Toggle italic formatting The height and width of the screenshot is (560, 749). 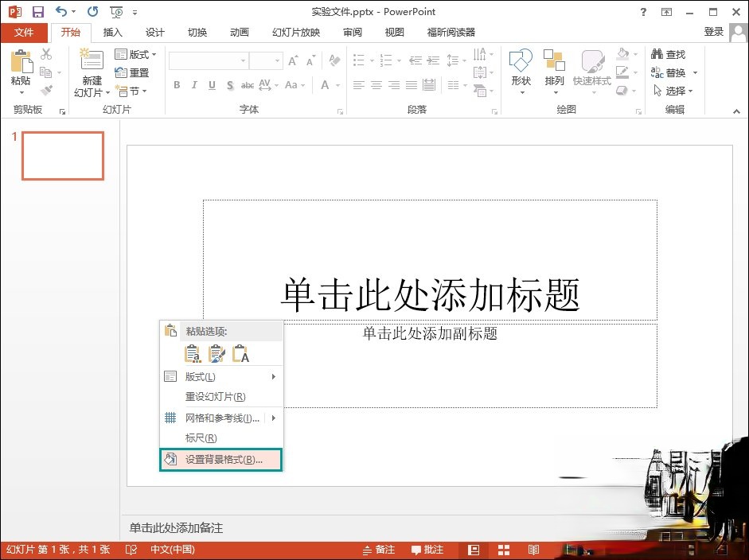[x=194, y=84]
